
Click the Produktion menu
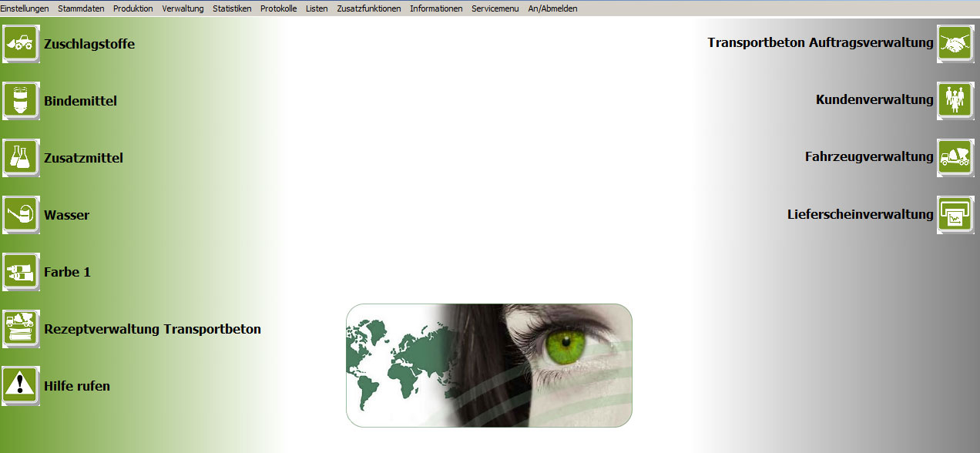133,8
